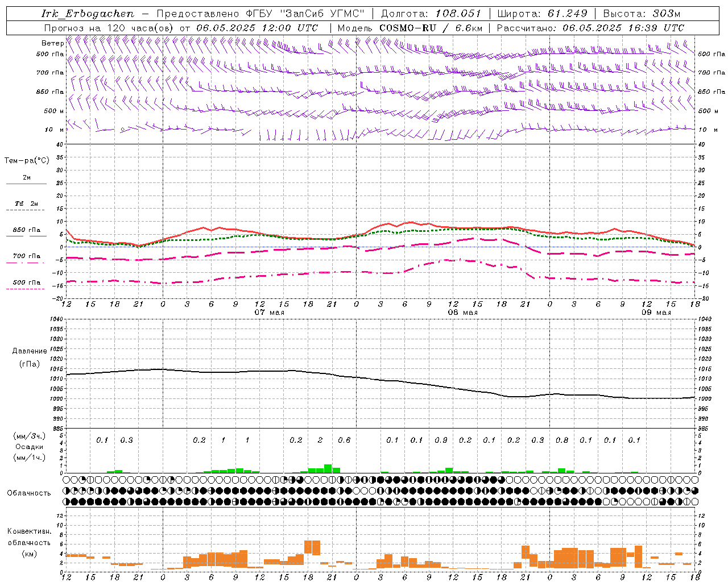Click the 08 мая date label
This screenshot has width=728, height=582.
pyautogui.click(x=462, y=313)
